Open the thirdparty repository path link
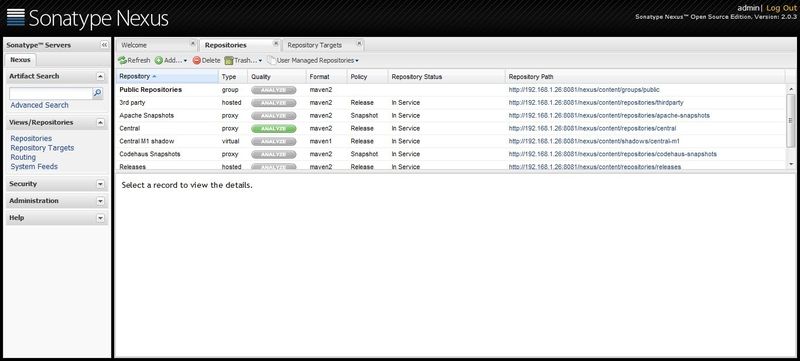Screen dimensions: 800x361 point(596,102)
